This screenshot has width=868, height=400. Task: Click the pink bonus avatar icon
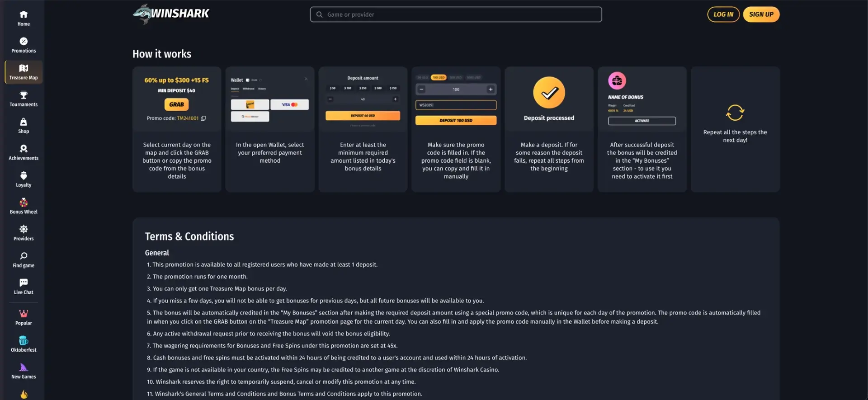tap(617, 81)
